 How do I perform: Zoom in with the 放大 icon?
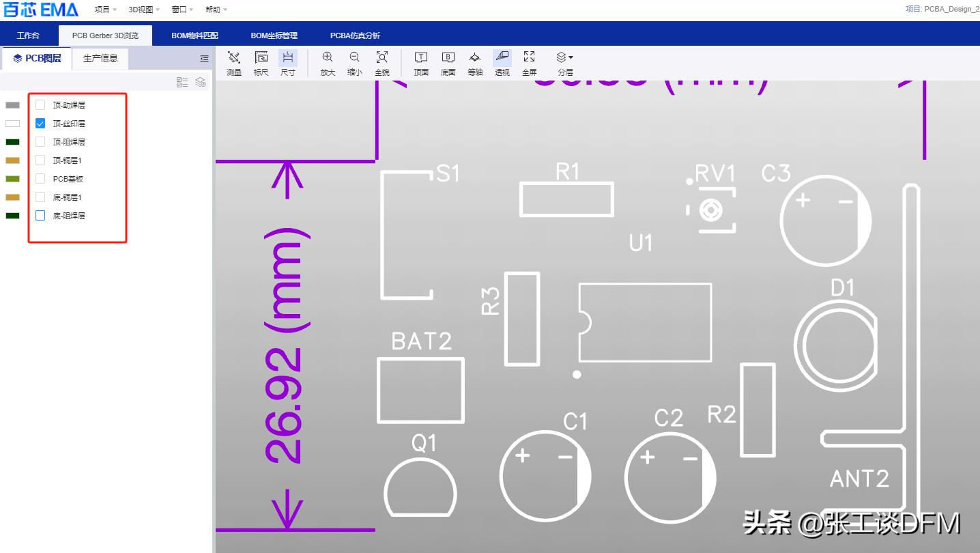[x=328, y=63]
